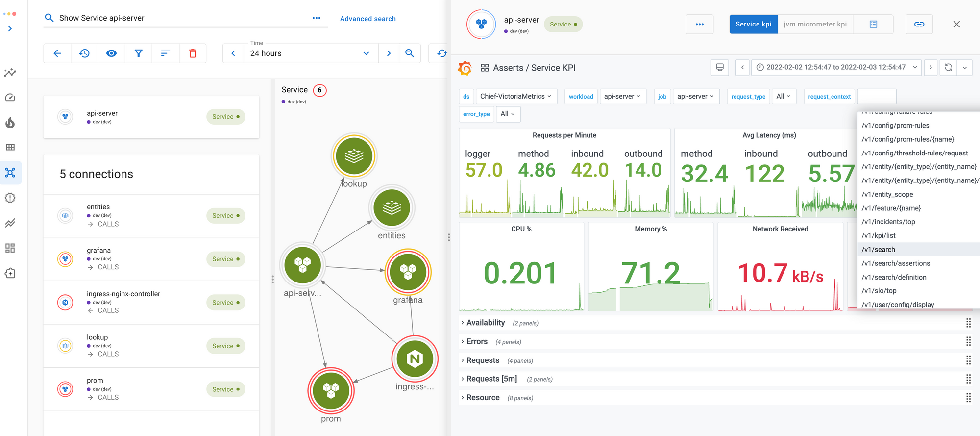The image size is (980, 436).
Task: Select the prom node in graph
Action: [331, 390]
